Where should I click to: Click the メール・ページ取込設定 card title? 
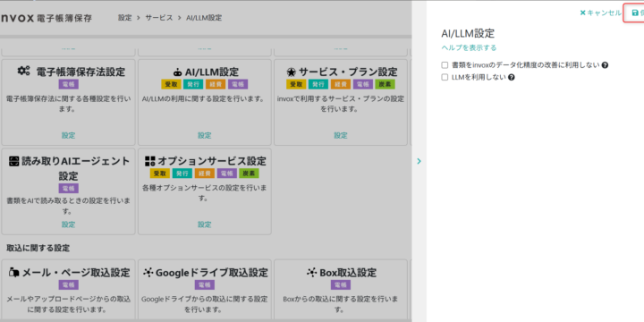coord(75,272)
